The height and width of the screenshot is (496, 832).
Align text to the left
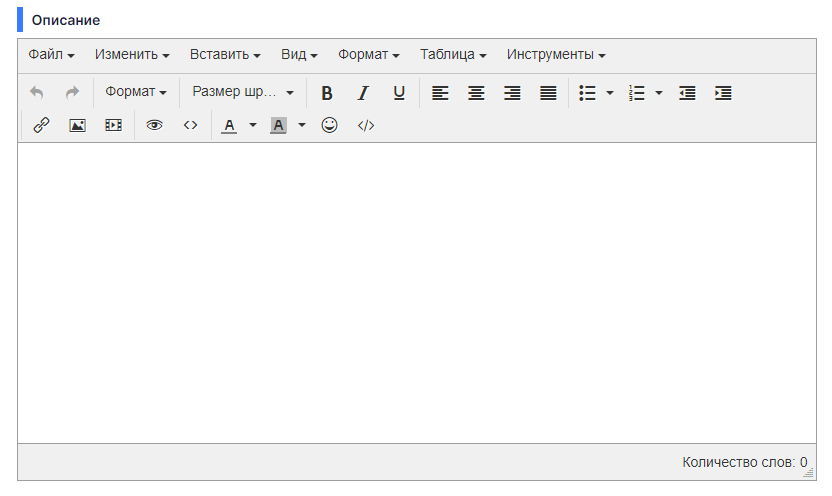tap(440, 93)
